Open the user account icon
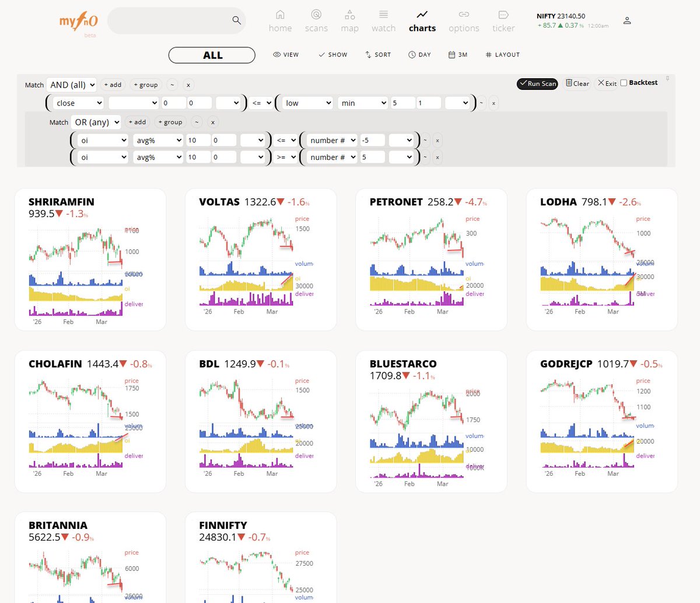The height and width of the screenshot is (603, 700). pos(627,20)
